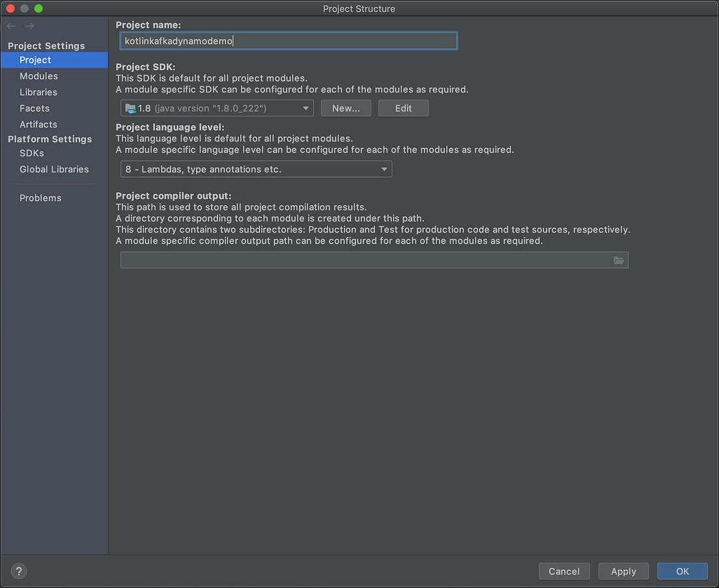Click New to create an SDK
This screenshot has width=719, height=588.
pos(346,108)
